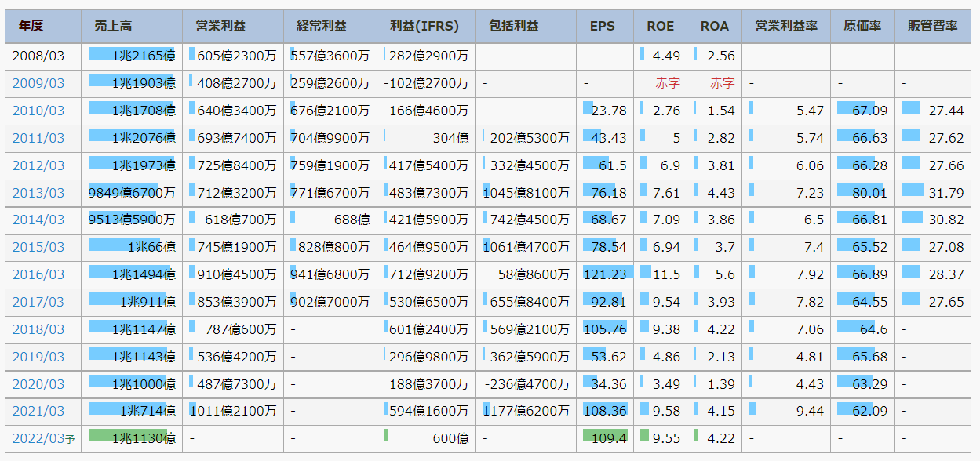Select ordinary profit 941億6800万
Image resolution: width=980 pixels, height=461 pixels.
click(x=330, y=274)
